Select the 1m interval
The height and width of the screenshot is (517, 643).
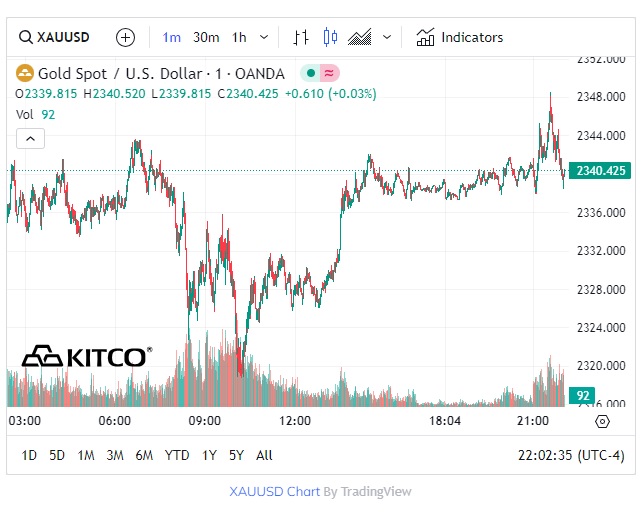(171, 37)
